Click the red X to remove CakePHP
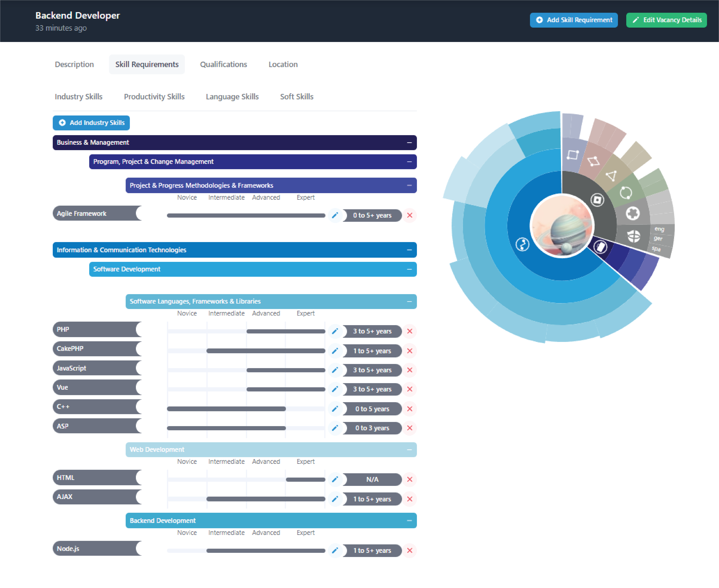The height and width of the screenshot is (588, 719). (409, 351)
